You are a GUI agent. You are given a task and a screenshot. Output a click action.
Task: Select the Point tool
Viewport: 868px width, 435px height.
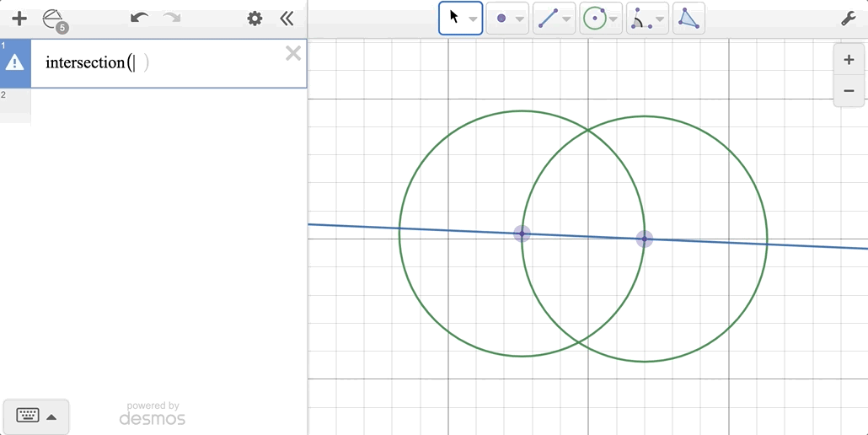[501, 19]
